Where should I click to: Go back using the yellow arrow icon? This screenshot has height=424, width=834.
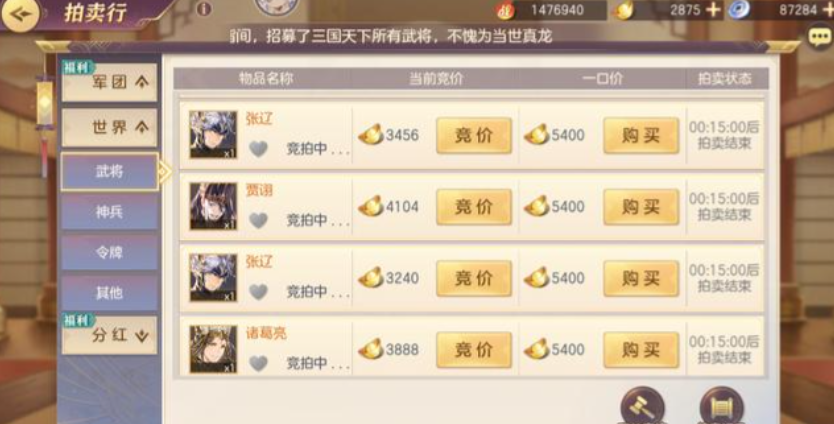[20, 14]
